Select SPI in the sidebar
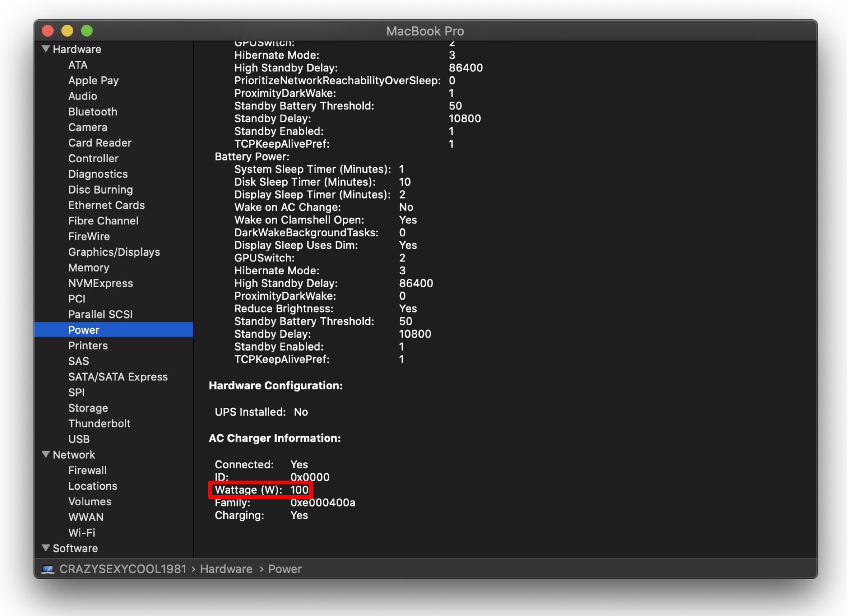 (76, 392)
